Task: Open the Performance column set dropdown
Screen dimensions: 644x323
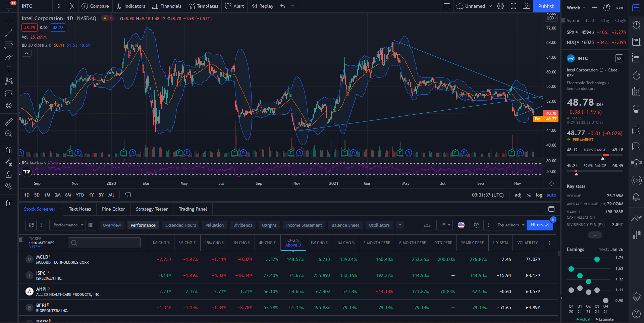Action: pyautogui.click(x=68, y=225)
